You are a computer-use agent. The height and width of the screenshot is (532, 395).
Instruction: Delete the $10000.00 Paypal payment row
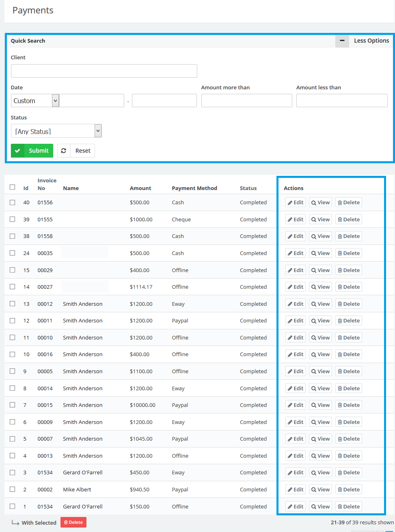[x=348, y=405]
